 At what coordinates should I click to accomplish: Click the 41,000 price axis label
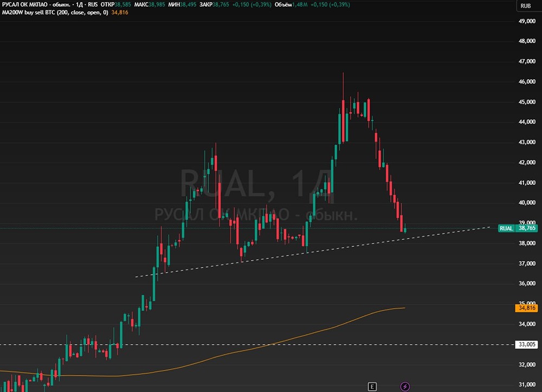(x=527, y=183)
